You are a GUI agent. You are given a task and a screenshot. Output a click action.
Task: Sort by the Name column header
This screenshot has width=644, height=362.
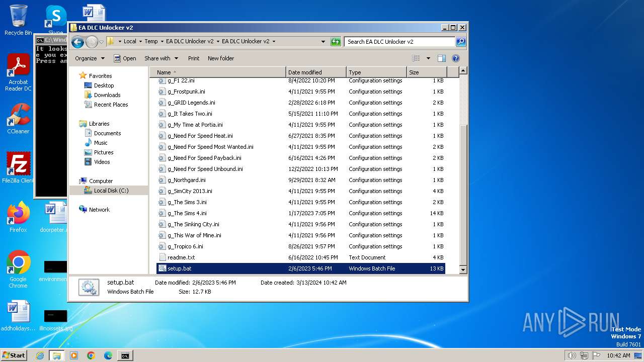218,72
